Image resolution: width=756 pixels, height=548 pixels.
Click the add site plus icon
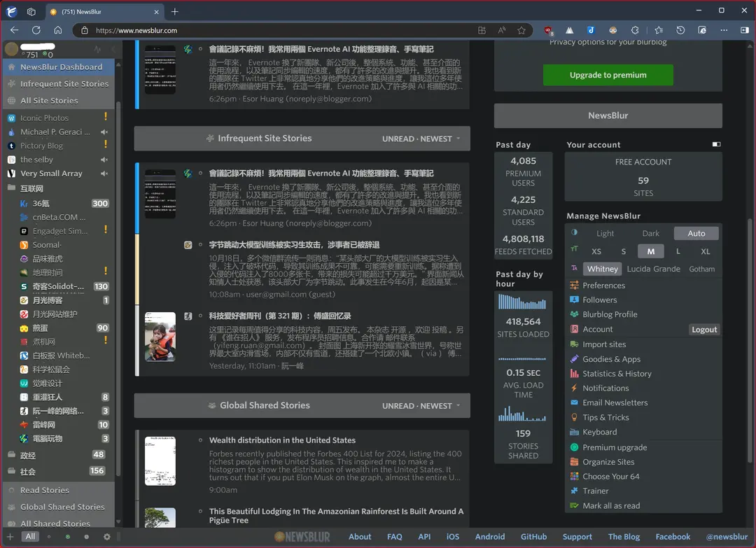click(10, 537)
